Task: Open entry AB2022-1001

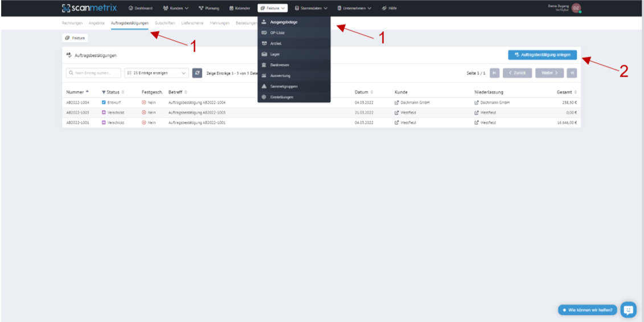Action: click(x=77, y=123)
